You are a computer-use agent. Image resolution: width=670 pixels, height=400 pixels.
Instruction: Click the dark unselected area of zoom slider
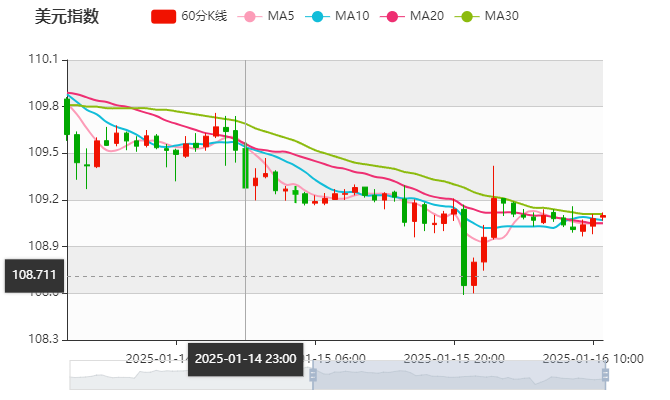tap(188, 375)
